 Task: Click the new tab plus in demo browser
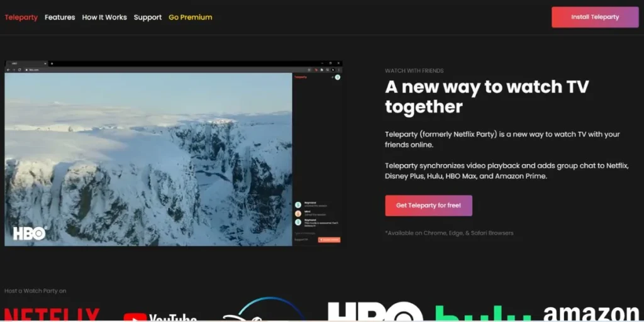click(x=52, y=64)
